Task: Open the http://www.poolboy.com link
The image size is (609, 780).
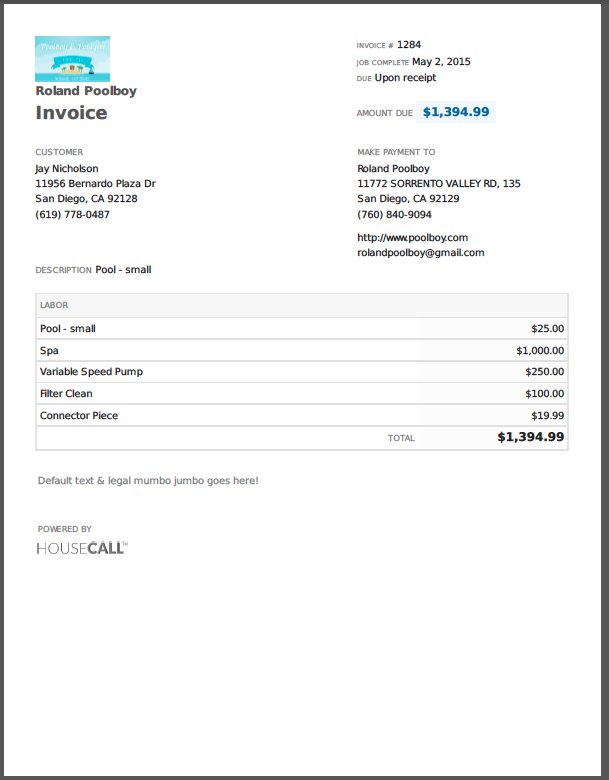Action: coord(412,237)
